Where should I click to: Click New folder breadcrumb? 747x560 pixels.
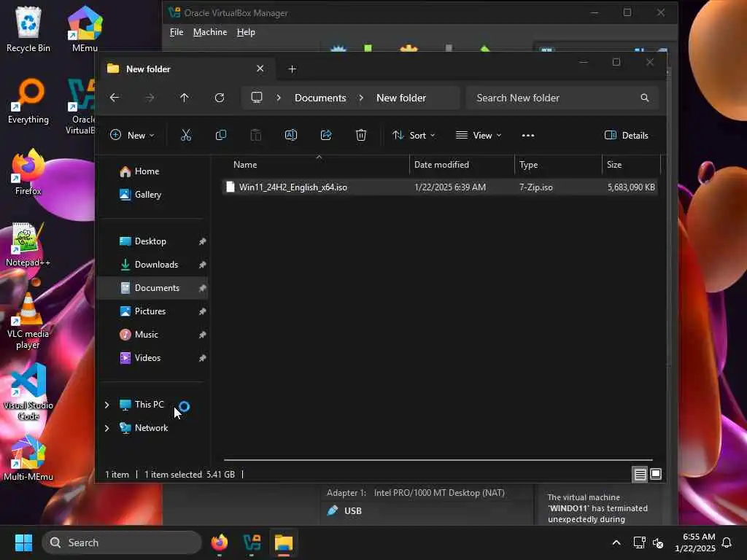[401, 98]
